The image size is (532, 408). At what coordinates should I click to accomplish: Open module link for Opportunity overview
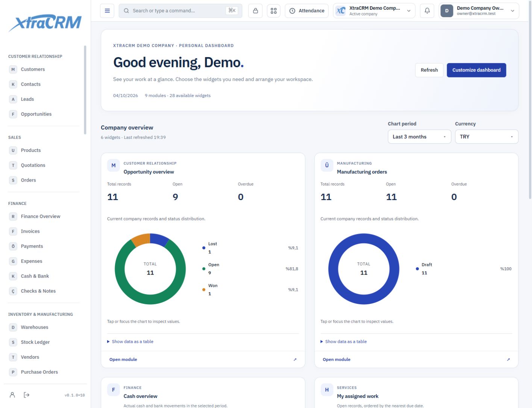click(123, 359)
